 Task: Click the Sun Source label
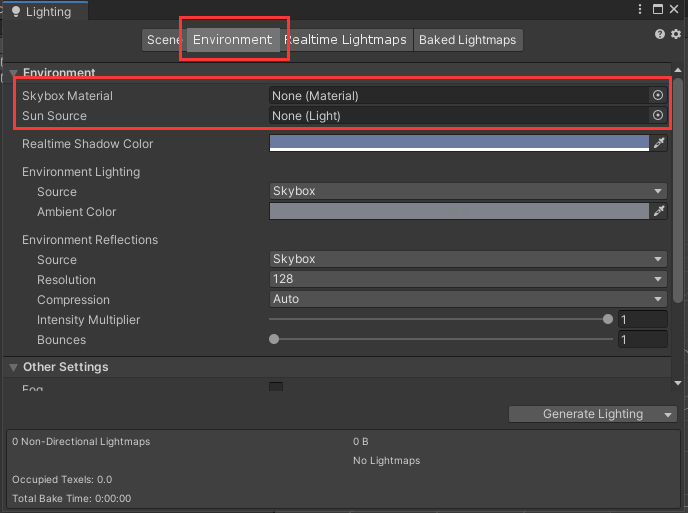54,116
